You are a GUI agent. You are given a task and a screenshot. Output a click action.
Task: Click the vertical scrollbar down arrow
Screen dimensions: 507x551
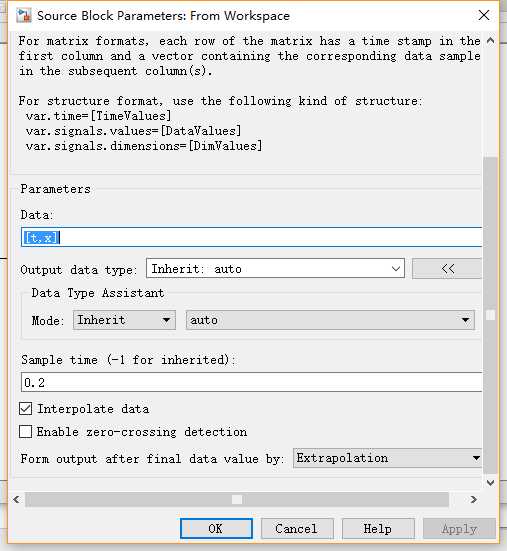490,483
